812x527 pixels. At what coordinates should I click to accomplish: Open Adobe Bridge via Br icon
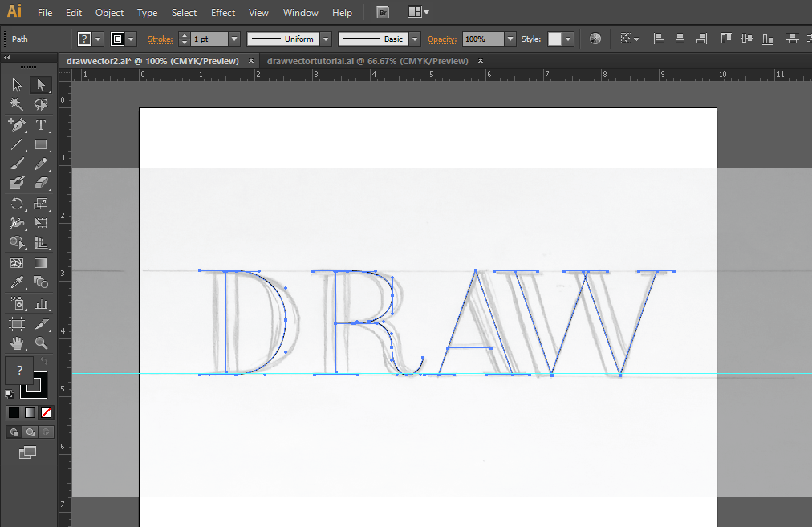(x=383, y=12)
